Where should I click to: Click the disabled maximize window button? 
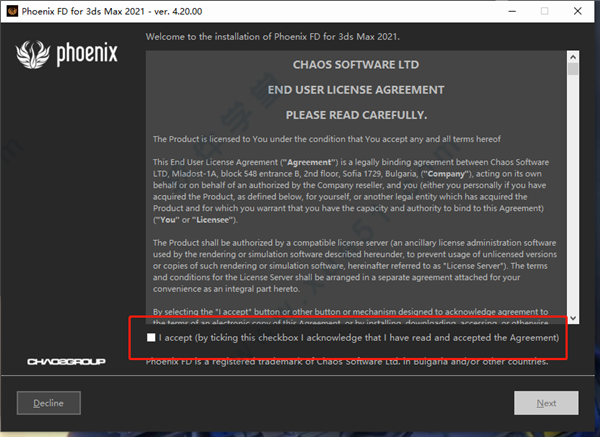(x=545, y=11)
